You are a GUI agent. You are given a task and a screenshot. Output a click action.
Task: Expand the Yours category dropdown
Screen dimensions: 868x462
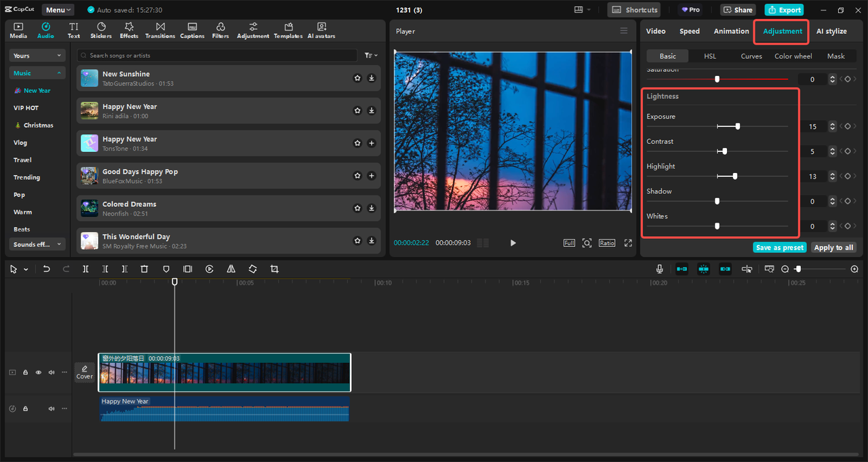pyautogui.click(x=37, y=56)
